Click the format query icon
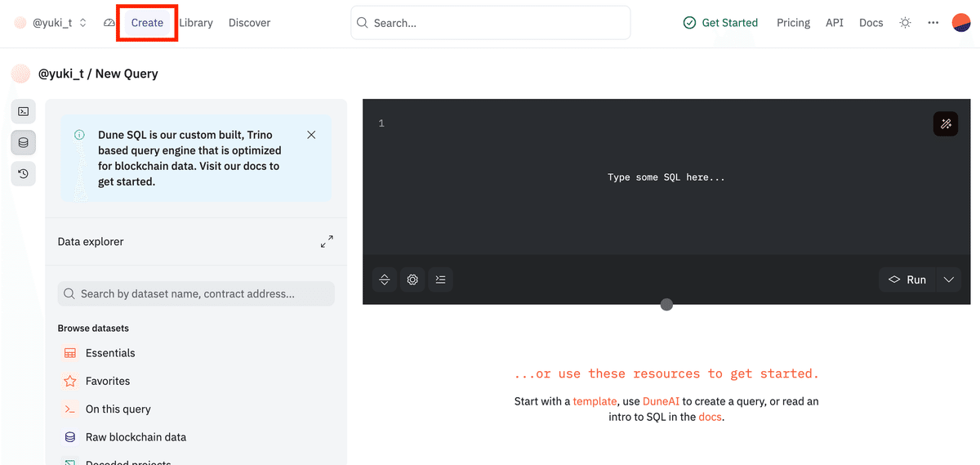Image resolution: width=980 pixels, height=465 pixels. 441,279
